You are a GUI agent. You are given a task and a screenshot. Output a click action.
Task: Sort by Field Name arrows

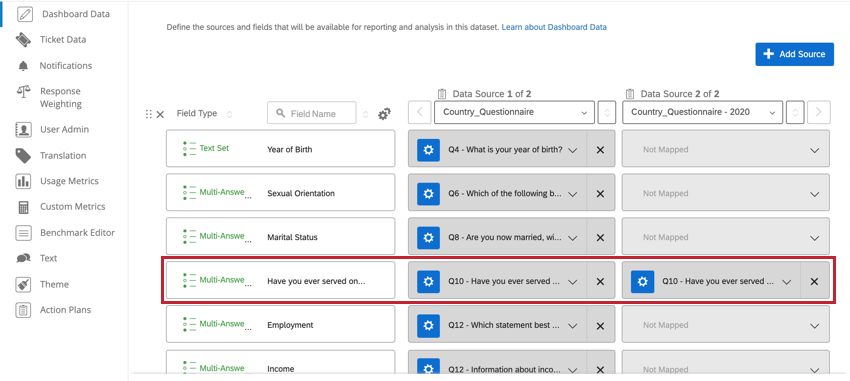[x=365, y=114]
